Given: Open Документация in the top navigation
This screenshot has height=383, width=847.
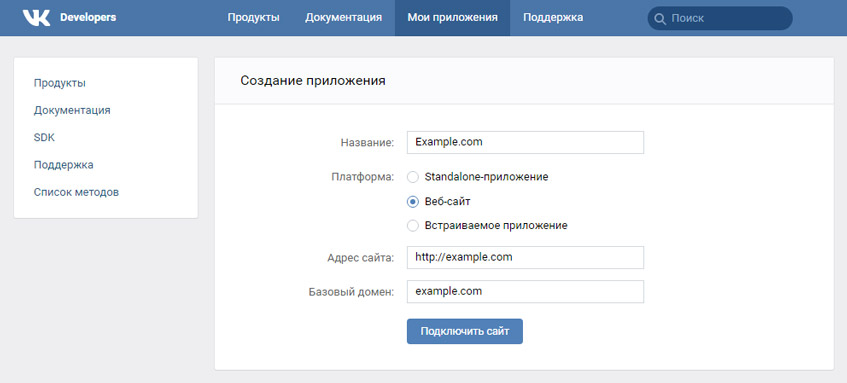Looking at the screenshot, I should (x=344, y=18).
